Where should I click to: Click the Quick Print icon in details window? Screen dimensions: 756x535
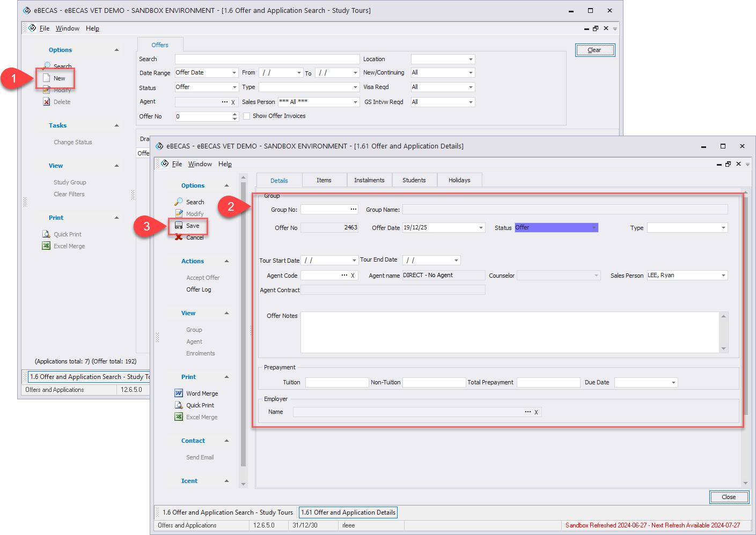(179, 405)
